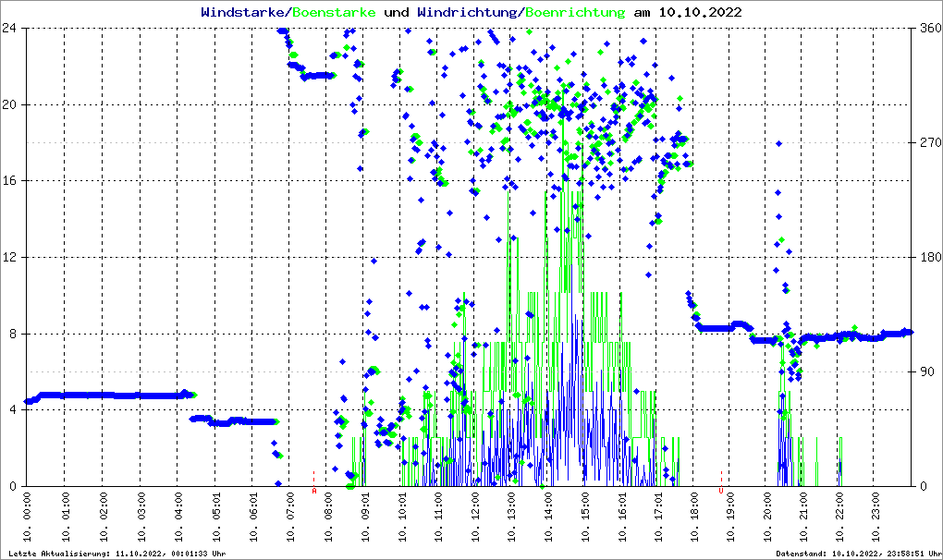Click the time label '10. 12:00'
This screenshot has width=943, height=560.
point(475,517)
